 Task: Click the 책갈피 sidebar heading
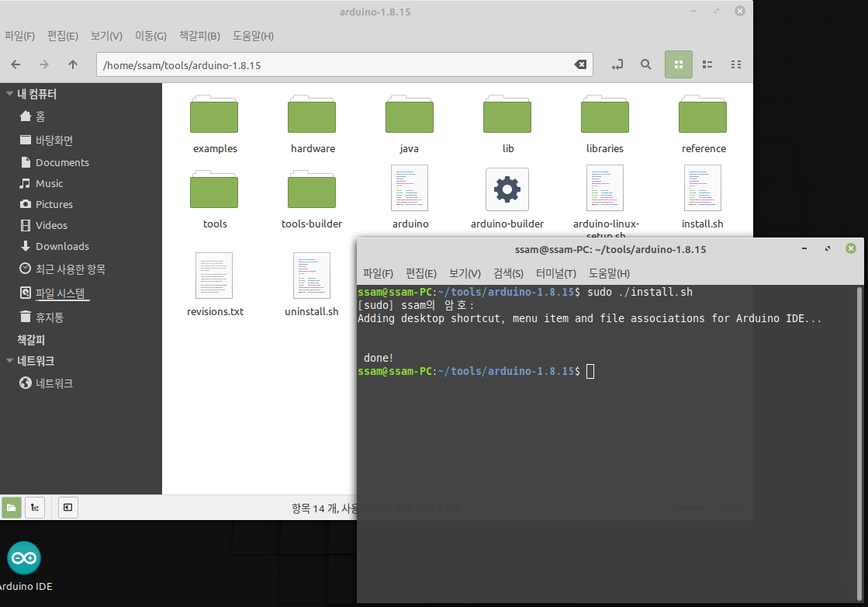coord(31,339)
